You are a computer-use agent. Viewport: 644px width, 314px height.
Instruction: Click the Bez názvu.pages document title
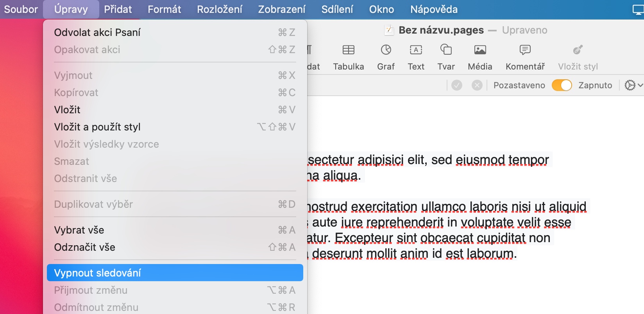point(441,30)
